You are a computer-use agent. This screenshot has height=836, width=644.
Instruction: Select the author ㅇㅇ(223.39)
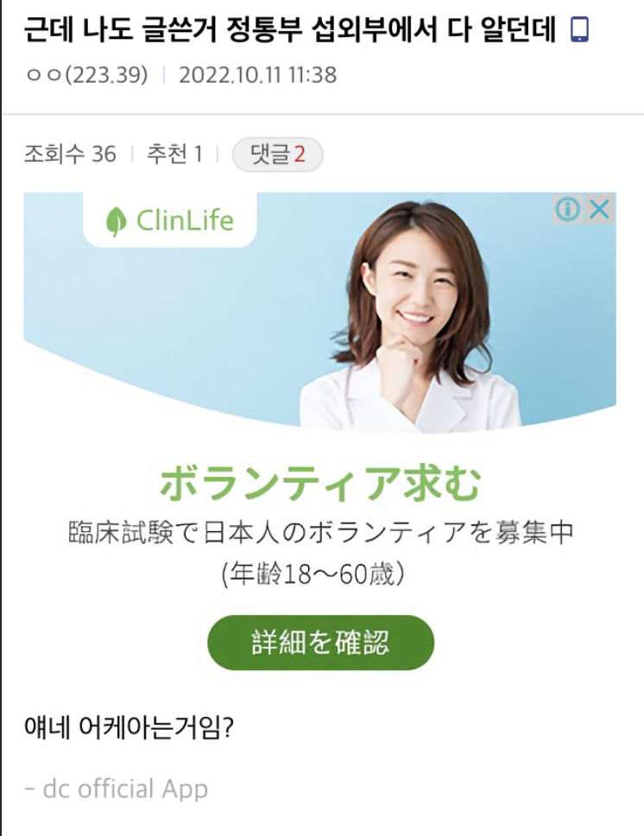click(86, 74)
